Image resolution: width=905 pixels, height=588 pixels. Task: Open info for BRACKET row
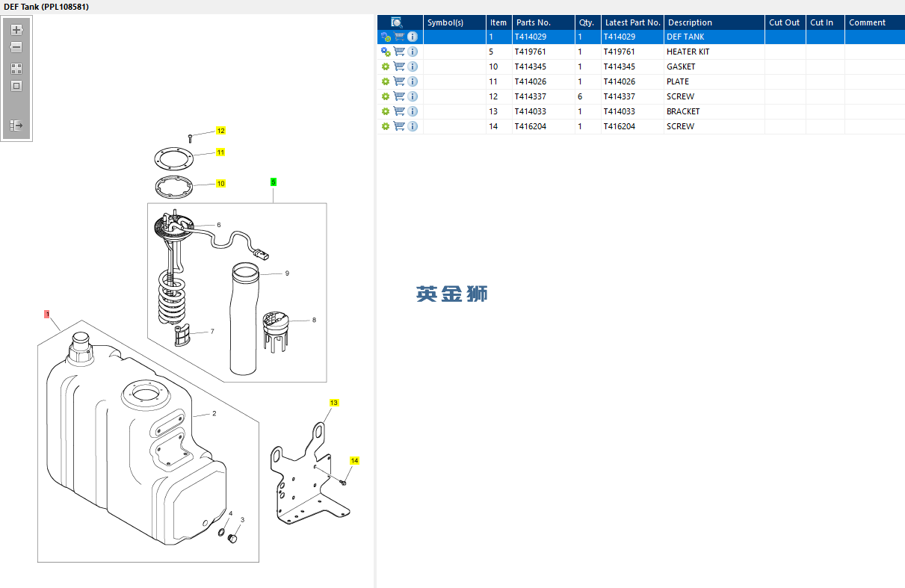click(413, 111)
